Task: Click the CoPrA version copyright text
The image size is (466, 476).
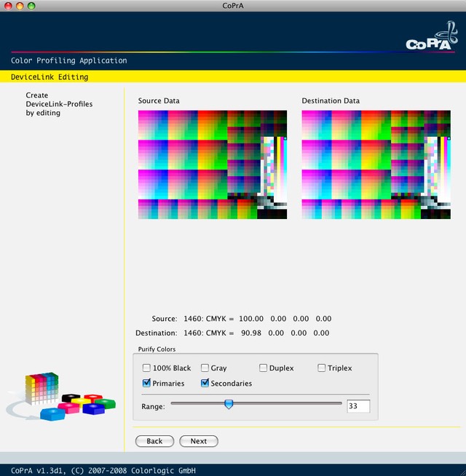Action: [103, 470]
